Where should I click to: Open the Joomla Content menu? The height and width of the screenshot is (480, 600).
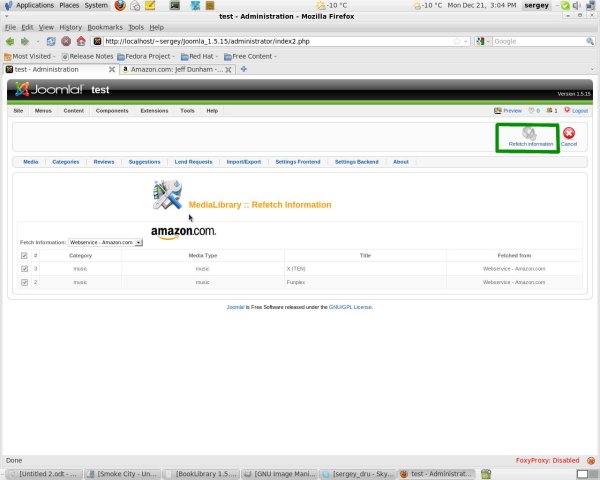point(73,111)
